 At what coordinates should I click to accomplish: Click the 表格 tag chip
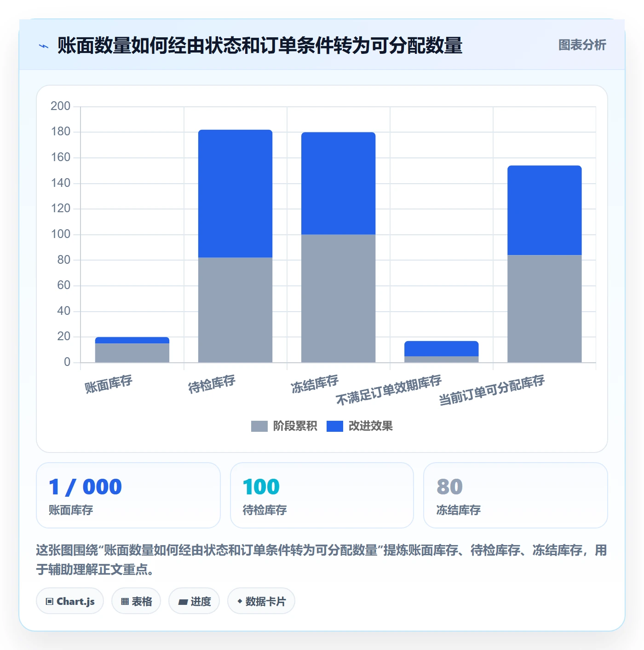136,601
